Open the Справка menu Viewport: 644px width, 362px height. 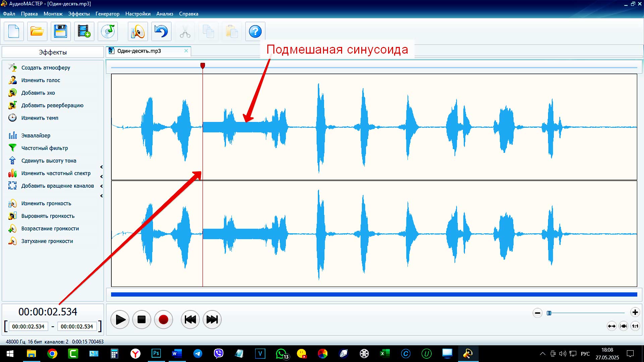tap(189, 14)
